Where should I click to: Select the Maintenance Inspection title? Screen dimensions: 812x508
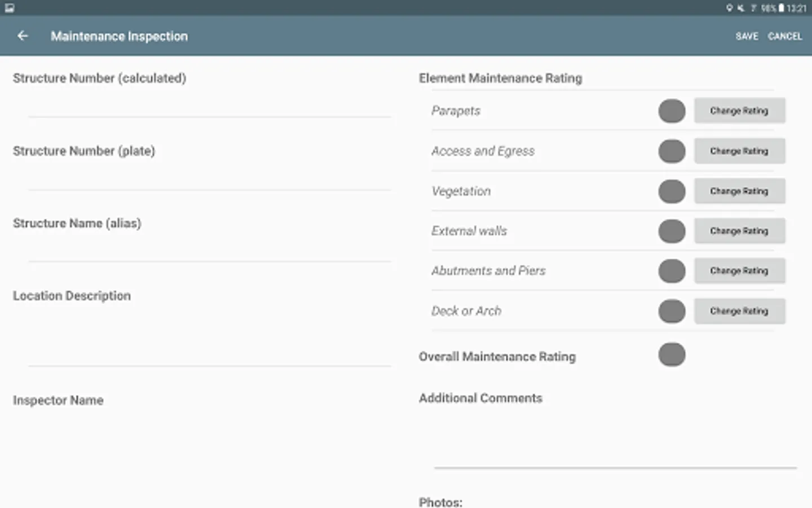pos(120,36)
